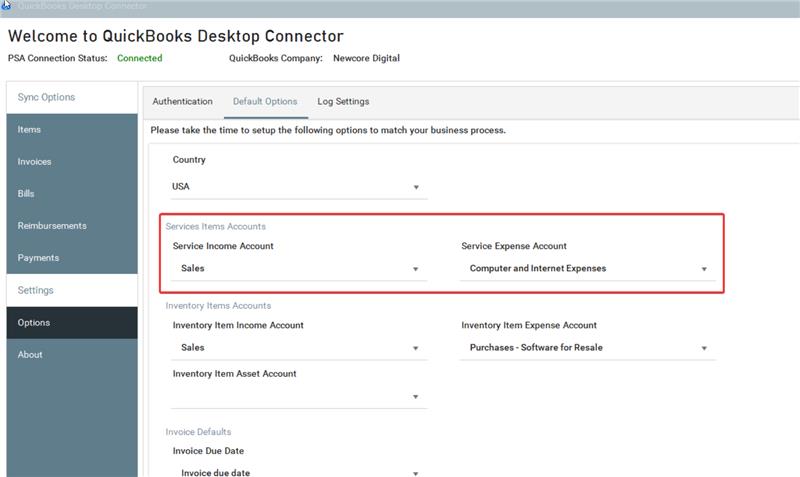
Task: Open Inventory Item Expense Account dropdown
Action: (588, 348)
